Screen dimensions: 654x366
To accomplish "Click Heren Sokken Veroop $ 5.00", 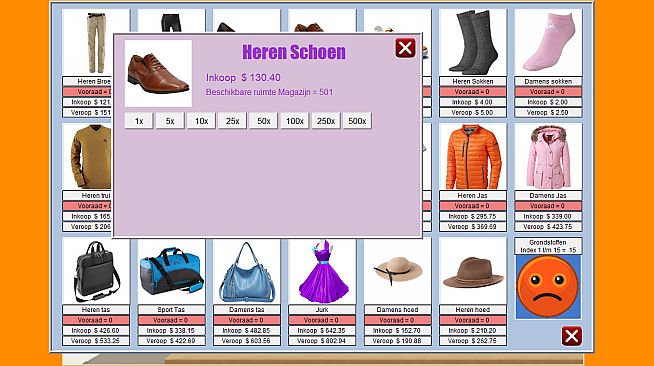I will coord(473,113).
